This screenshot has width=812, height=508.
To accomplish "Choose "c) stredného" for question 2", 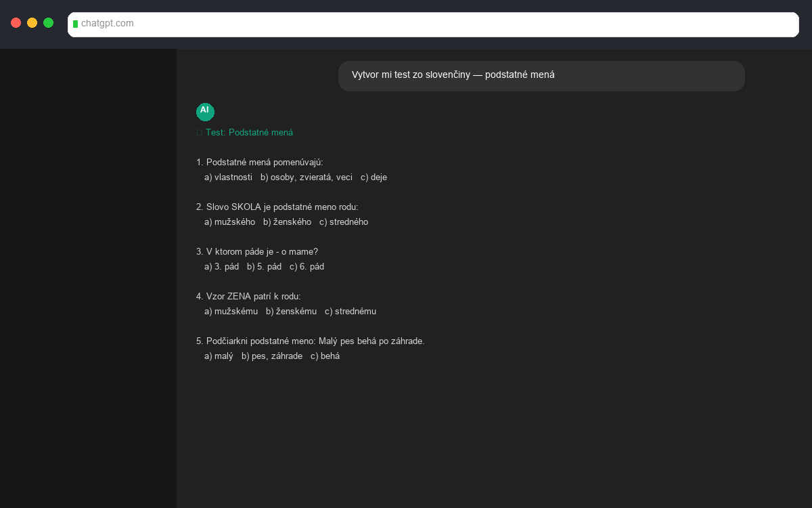I will click(x=344, y=222).
